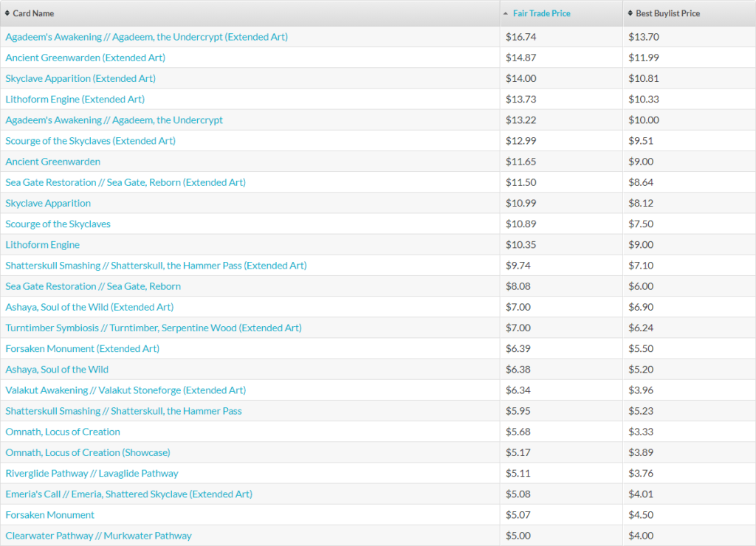The width and height of the screenshot is (756, 546).
Task: Select the $10.35 fair trade price cell
Action: [x=561, y=243]
